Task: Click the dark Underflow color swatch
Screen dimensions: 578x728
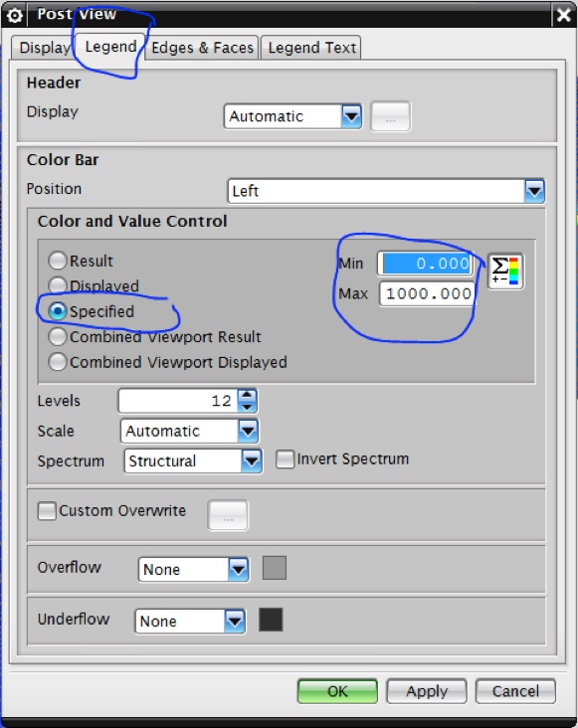Action: click(x=271, y=620)
